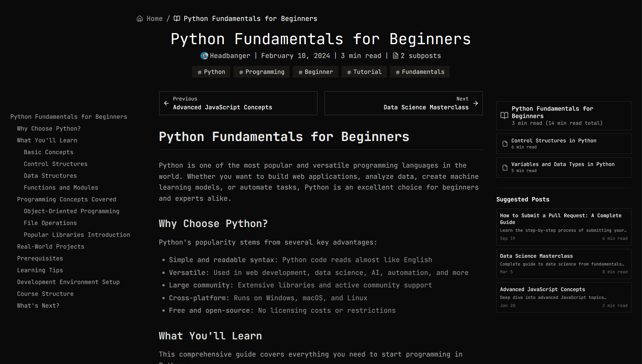The image size is (642, 364).
Task: Click the right arrow for next post
Action: coord(476,103)
